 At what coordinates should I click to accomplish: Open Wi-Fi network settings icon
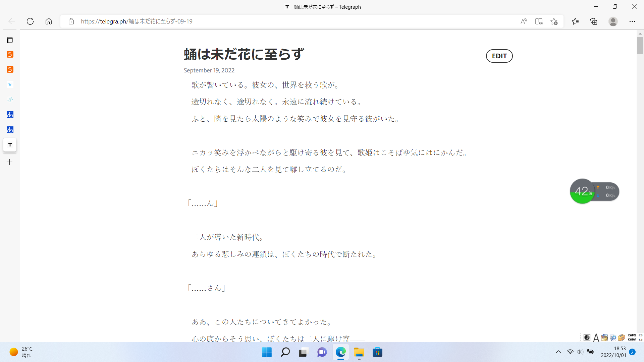(x=570, y=352)
